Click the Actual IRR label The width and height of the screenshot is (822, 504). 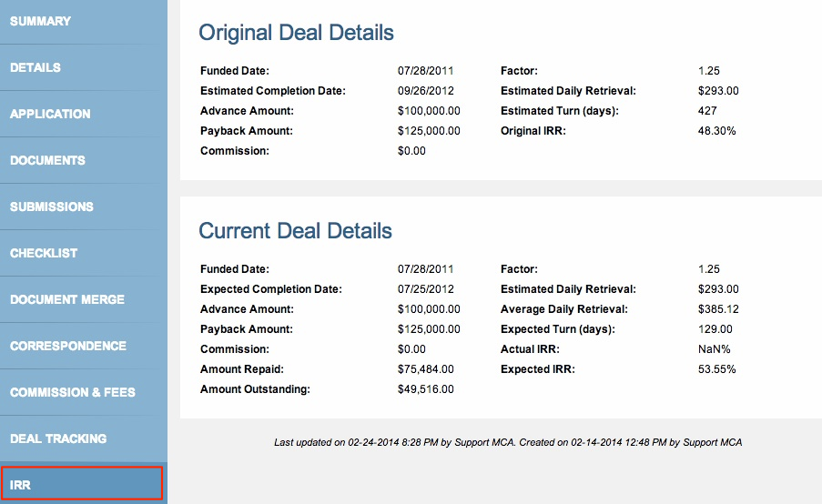(530, 349)
